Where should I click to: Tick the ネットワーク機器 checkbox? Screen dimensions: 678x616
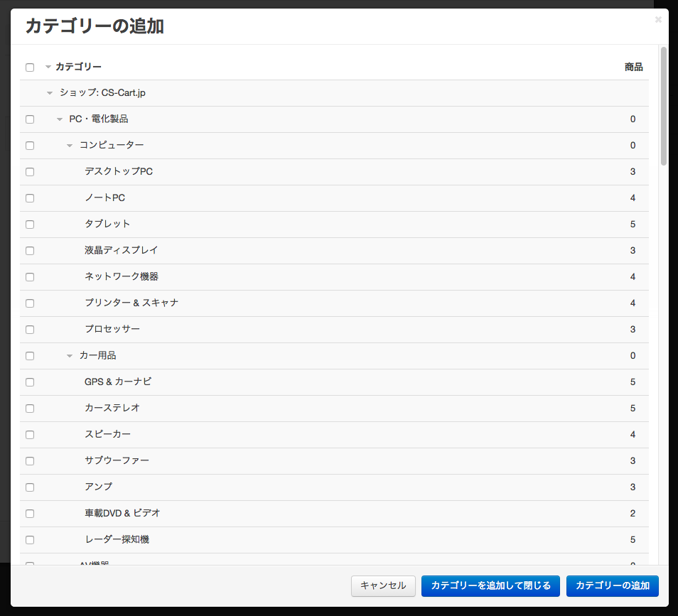coord(30,277)
